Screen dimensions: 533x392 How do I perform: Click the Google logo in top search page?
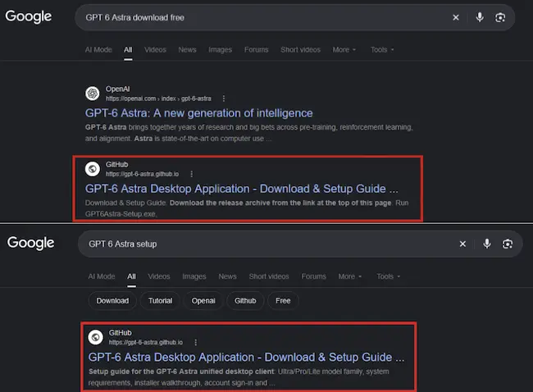29,16
